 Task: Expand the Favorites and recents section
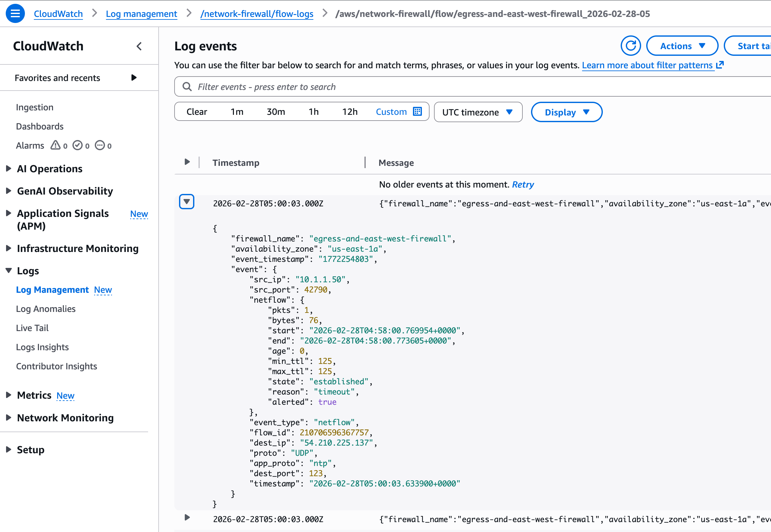click(134, 78)
